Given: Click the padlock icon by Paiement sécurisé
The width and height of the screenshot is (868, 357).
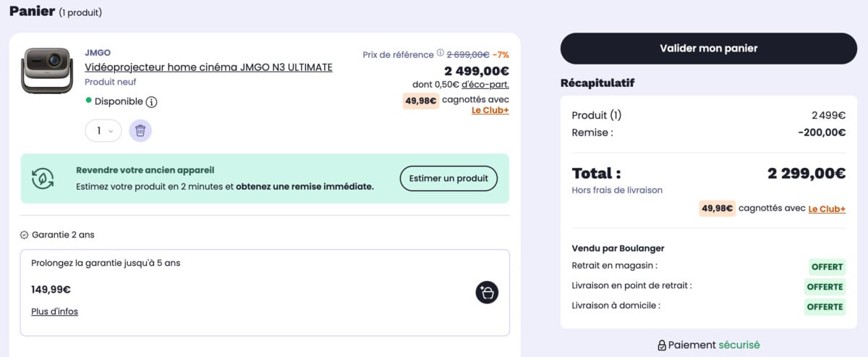Looking at the screenshot, I should pyautogui.click(x=661, y=345).
